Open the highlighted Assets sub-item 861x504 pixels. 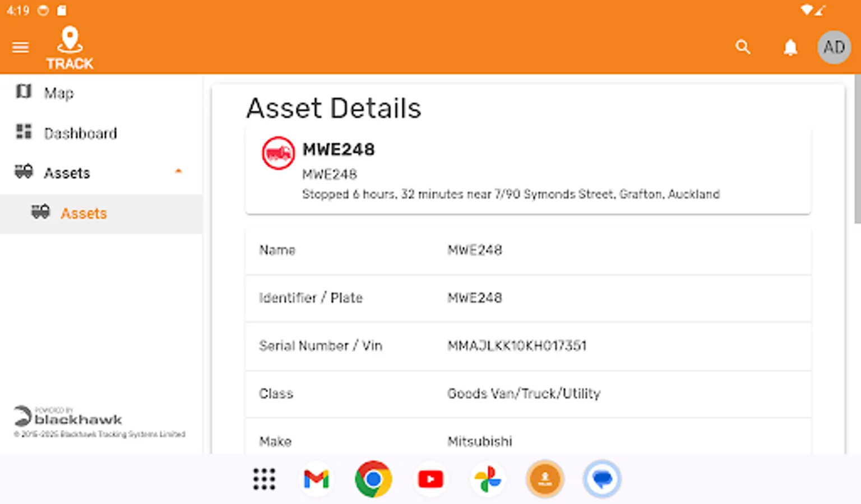click(84, 213)
